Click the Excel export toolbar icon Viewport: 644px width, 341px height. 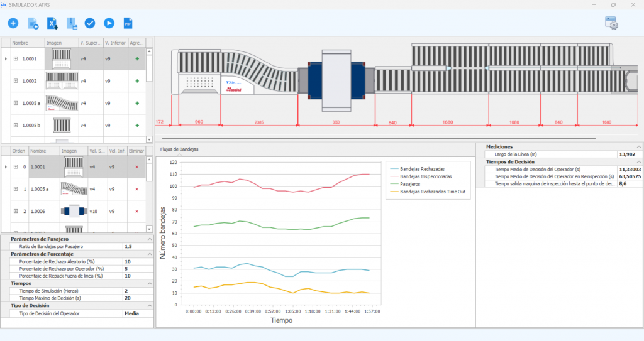pos(53,24)
